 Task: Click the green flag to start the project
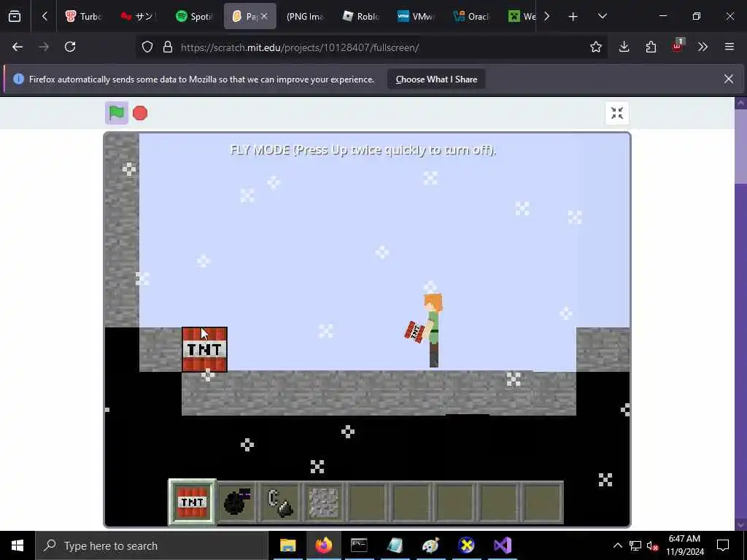click(117, 113)
